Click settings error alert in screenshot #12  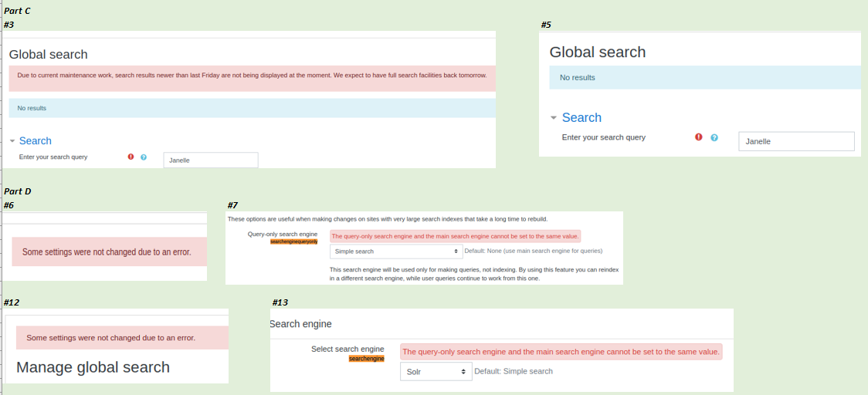click(122, 337)
